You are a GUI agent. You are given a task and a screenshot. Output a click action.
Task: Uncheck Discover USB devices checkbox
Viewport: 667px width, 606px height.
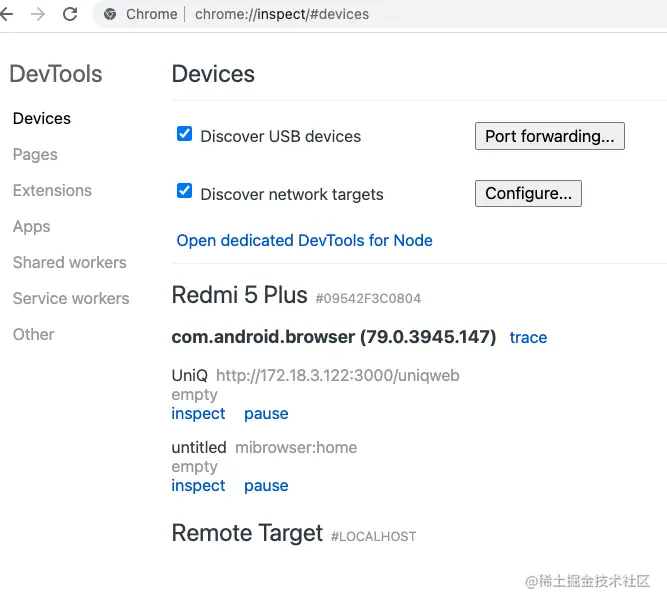(184, 134)
